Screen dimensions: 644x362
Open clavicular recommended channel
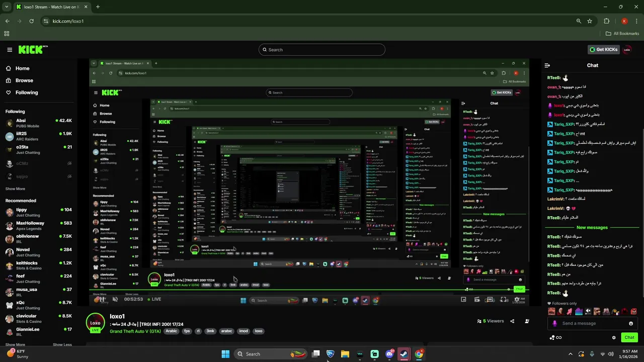(x=38, y=318)
